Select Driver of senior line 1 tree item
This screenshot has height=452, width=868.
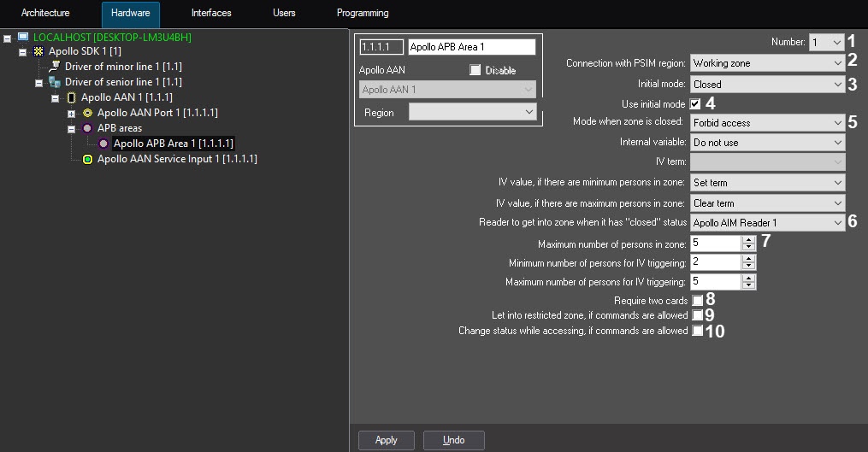[123, 82]
